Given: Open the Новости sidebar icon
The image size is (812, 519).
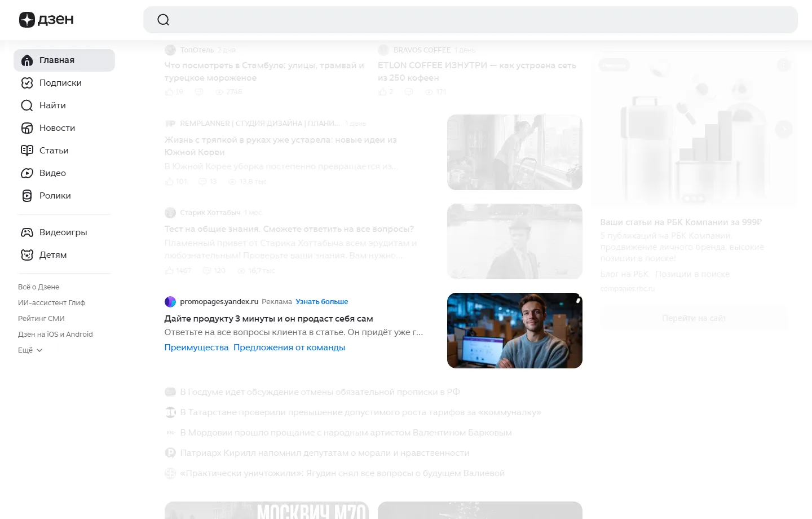Looking at the screenshot, I should pos(27,128).
